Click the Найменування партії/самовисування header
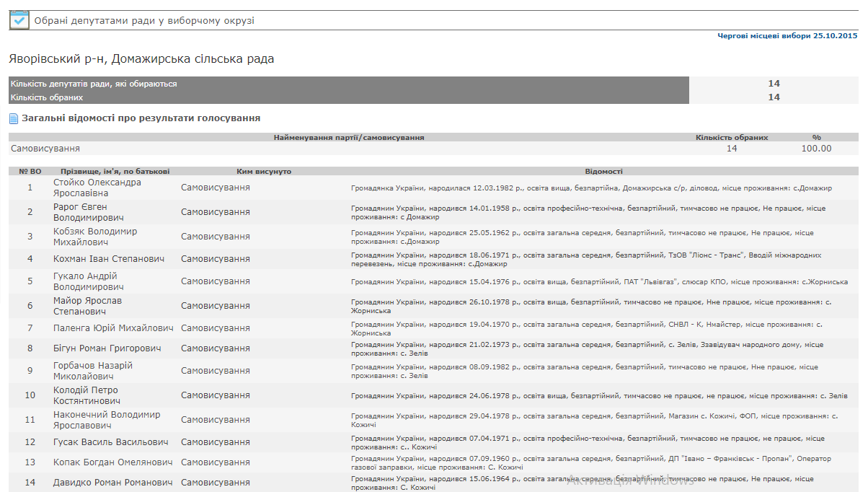 349,137
